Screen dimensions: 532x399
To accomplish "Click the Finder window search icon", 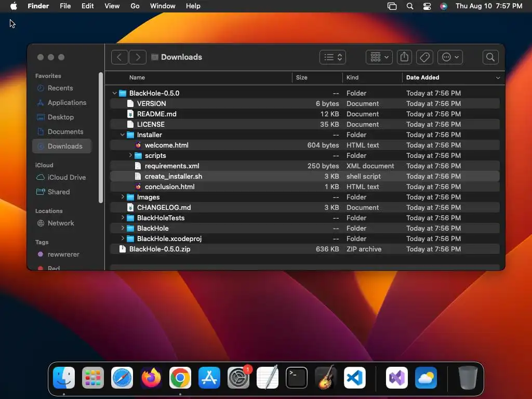I will point(490,57).
